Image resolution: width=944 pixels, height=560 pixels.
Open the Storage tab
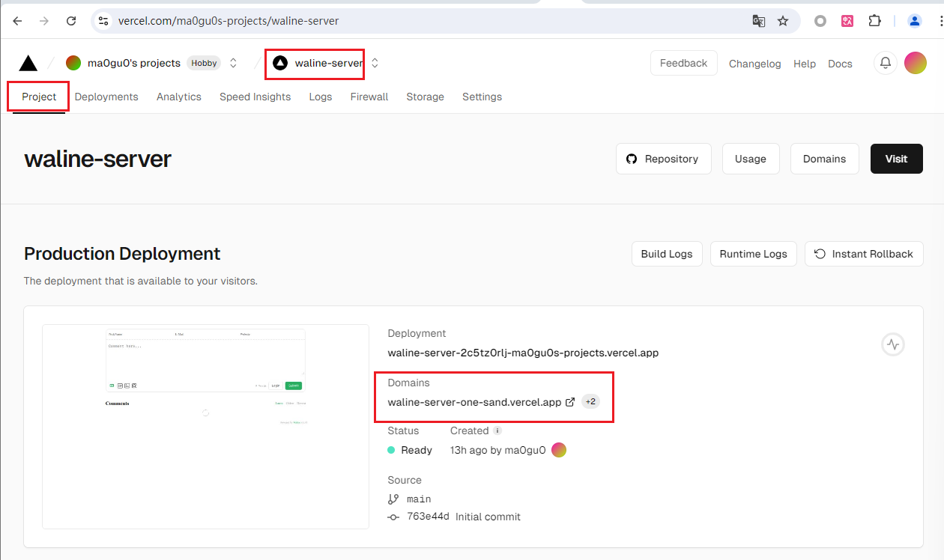(426, 97)
